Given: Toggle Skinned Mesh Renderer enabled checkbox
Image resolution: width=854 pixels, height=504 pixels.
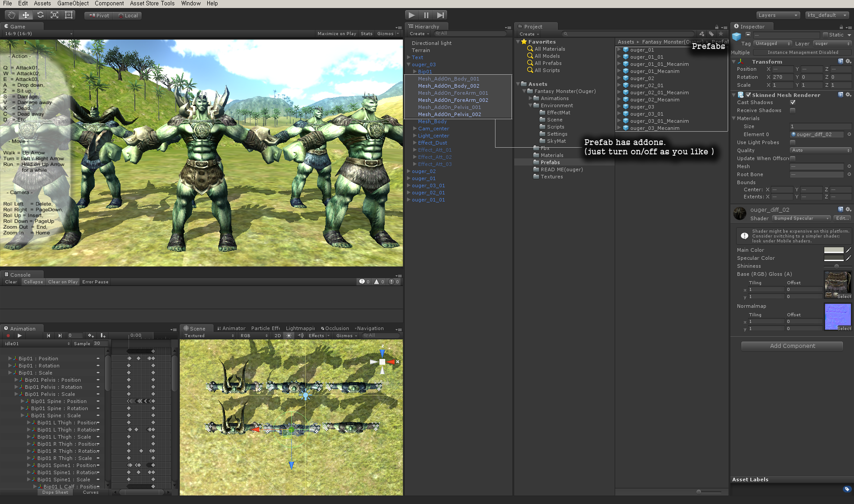Looking at the screenshot, I should [x=749, y=95].
